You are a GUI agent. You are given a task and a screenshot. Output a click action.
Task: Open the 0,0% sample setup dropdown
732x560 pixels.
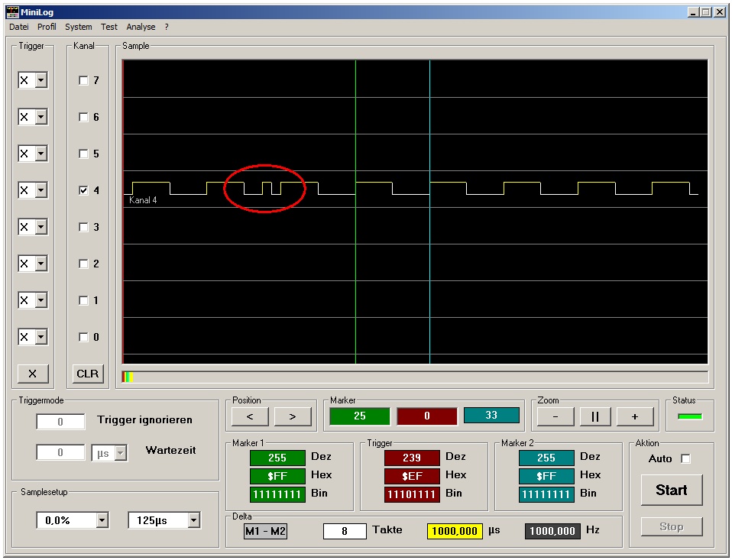[x=102, y=520]
